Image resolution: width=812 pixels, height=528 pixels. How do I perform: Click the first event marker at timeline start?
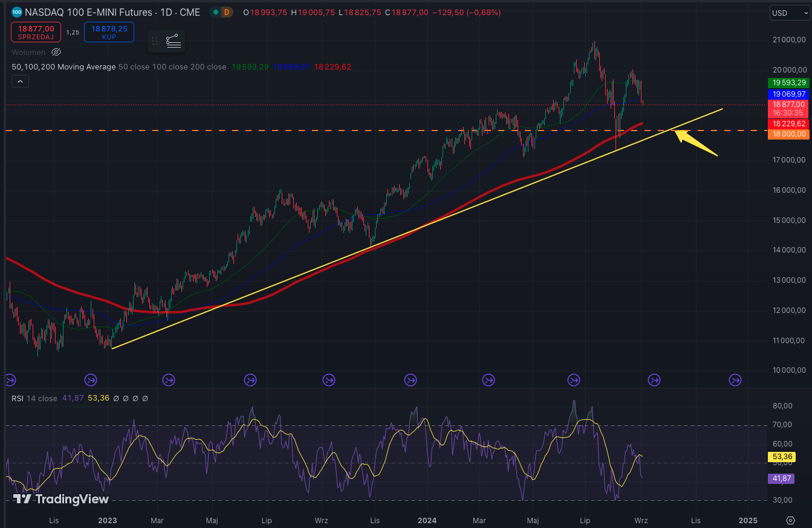10,380
